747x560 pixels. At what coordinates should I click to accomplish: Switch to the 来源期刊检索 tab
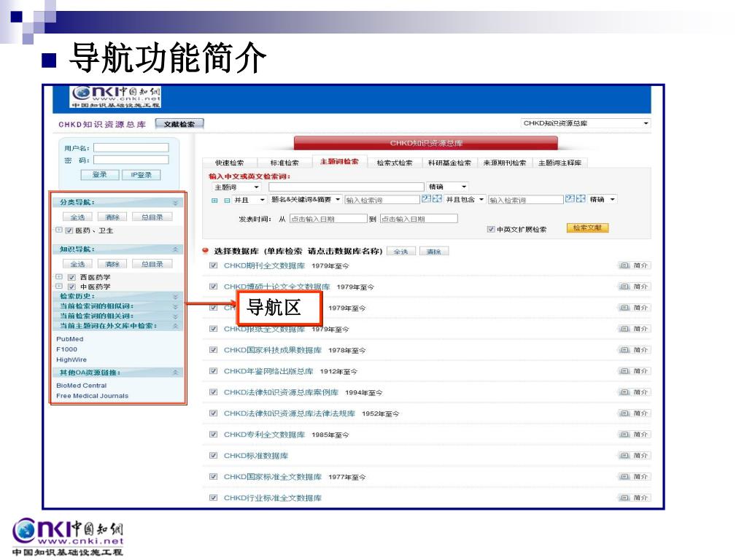505,163
